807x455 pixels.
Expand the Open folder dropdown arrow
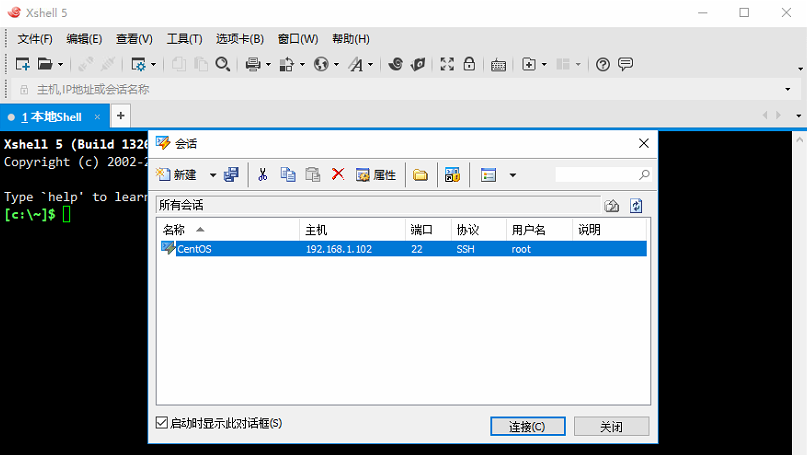tap(60, 65)
